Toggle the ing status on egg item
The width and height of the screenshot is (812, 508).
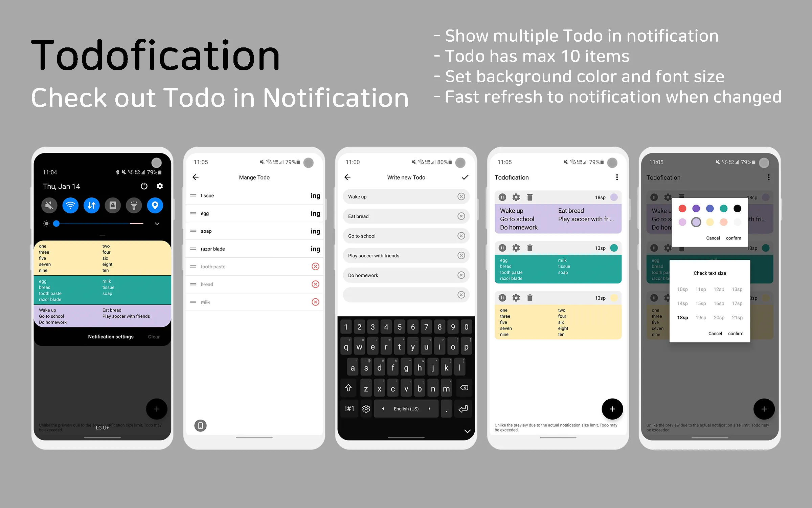pos(315,213)
